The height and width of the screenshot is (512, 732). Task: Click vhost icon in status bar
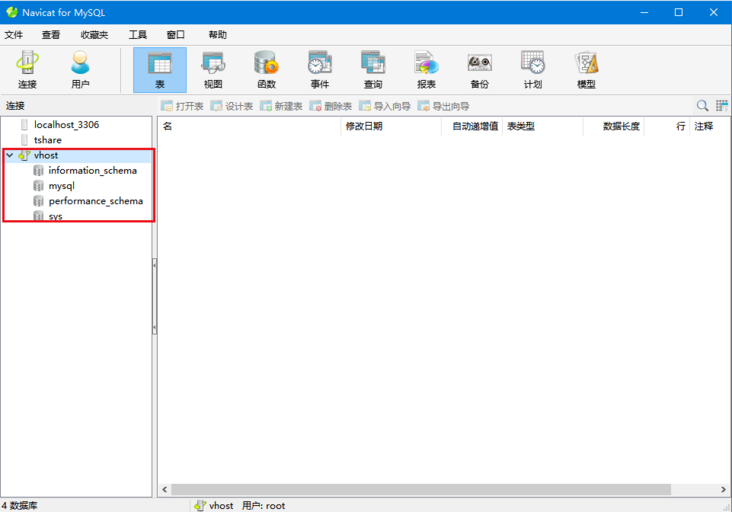pos(200,505)
